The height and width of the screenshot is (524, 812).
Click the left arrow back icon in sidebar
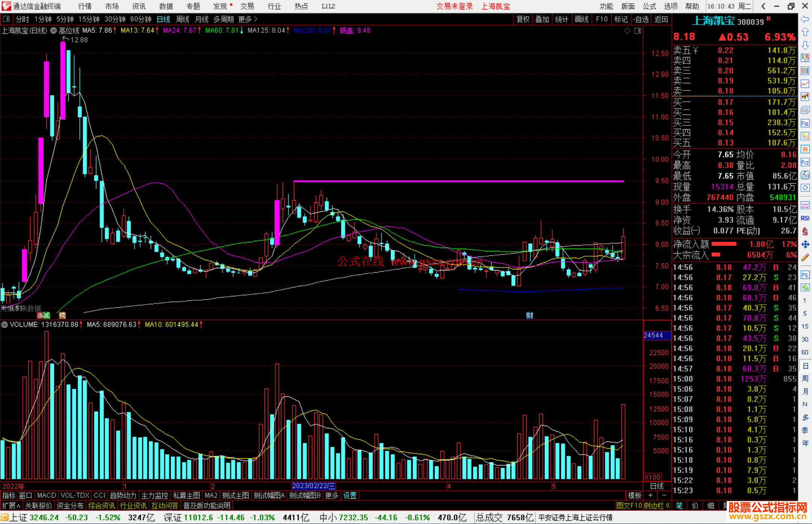tap(805, 19)
